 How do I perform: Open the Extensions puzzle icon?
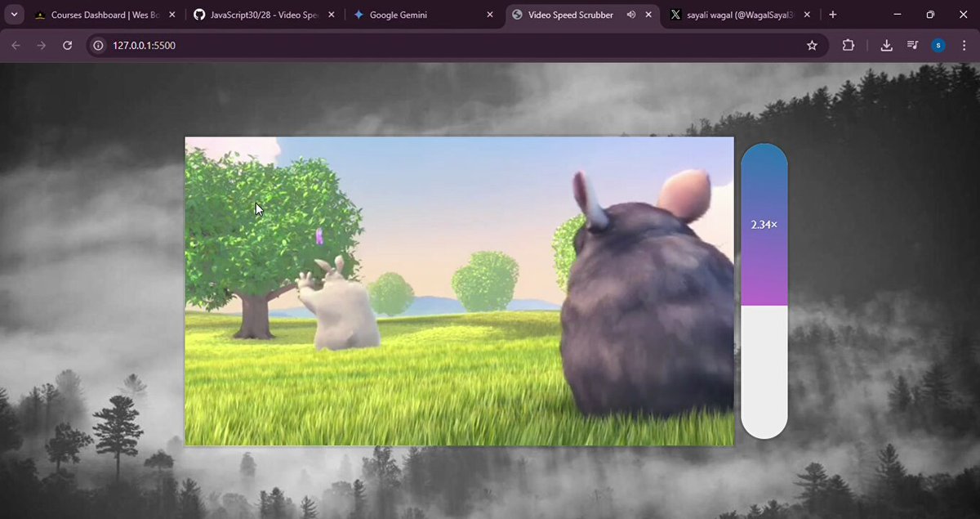848,46
